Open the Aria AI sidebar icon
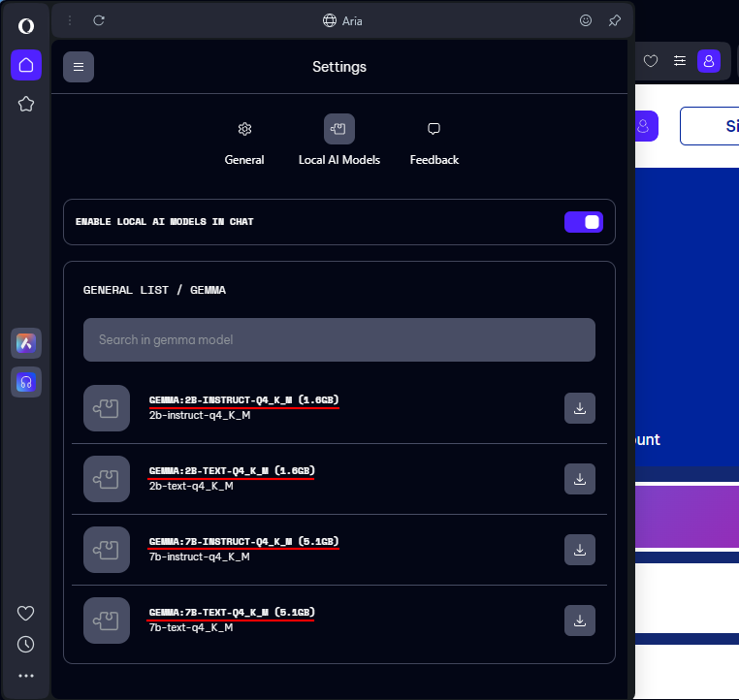 (26, 343)
